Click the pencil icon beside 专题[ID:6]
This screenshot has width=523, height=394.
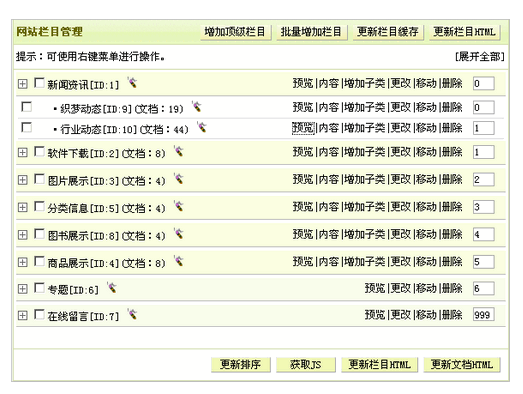click(x=112, y=288)
